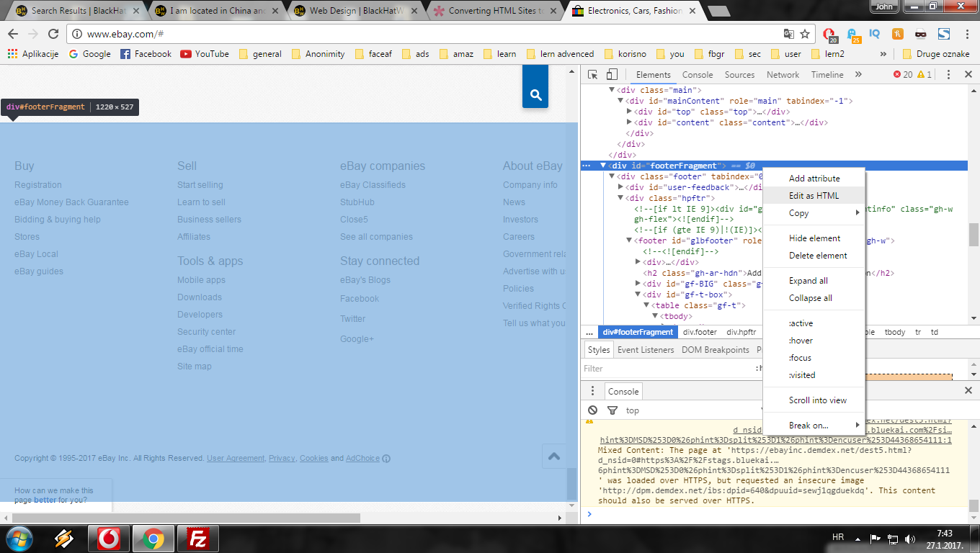Click the console filter funnel icon
This screenshot has height=553, width=980.
(612, 410)
